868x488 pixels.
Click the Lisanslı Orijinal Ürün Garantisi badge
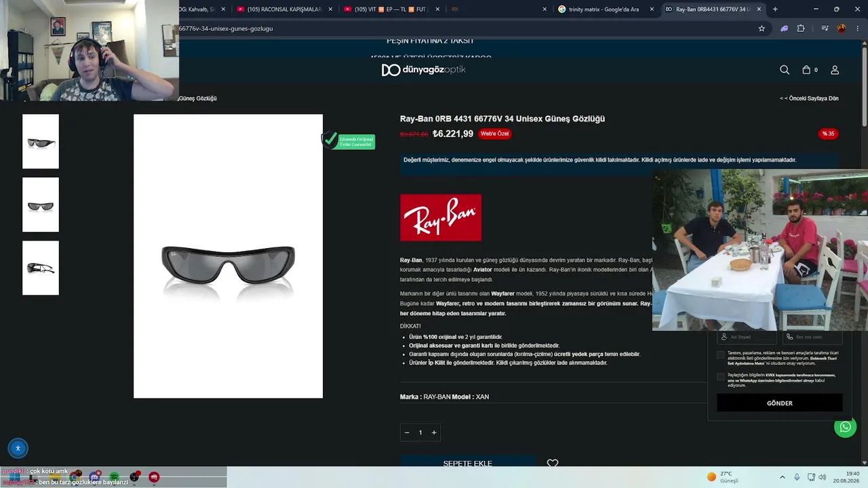(349, 141)
